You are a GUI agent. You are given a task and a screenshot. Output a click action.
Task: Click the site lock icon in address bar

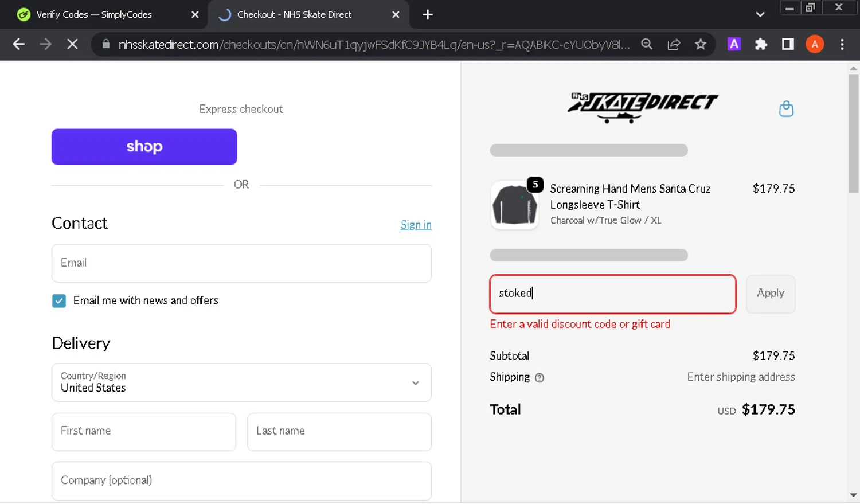click(x=105, y=44)
